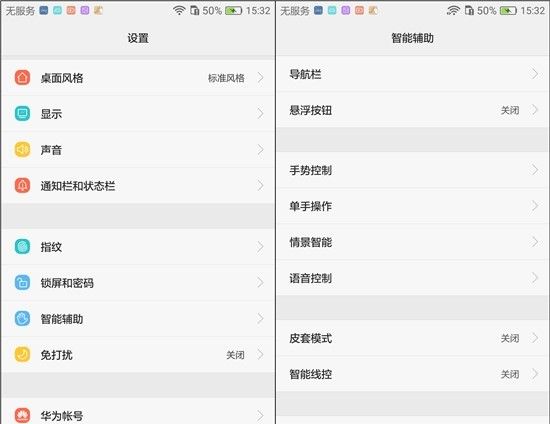The width and height of the screenshot is (550, 424).
Task: Tap 关闭 status in 免打扰 row
Action: (x=235, y=355)
